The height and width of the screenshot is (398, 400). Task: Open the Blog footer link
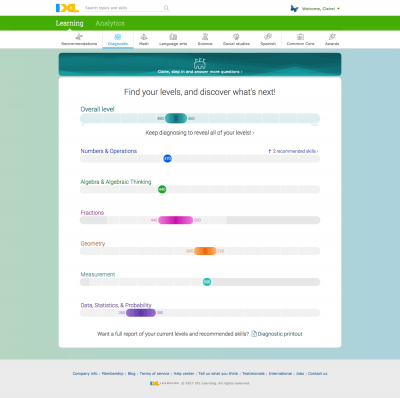pyautogui.click(x=132, y=374)
